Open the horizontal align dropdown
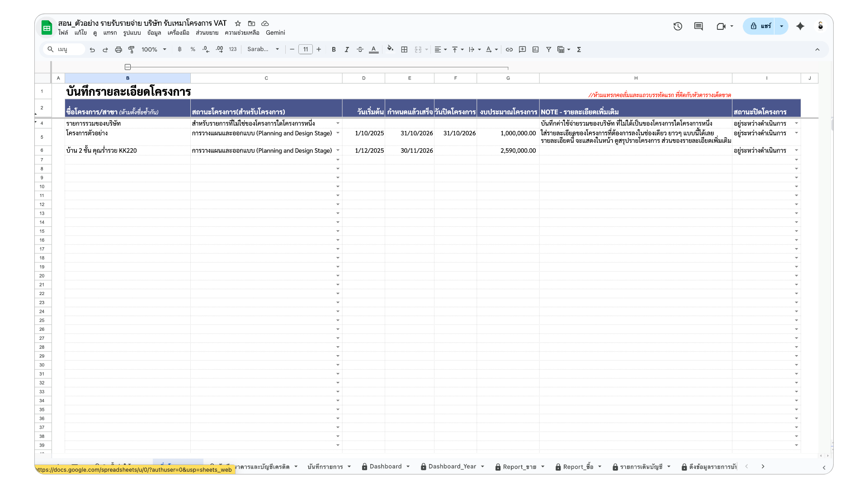Viewport: 868px width, 488px height. 440,50
